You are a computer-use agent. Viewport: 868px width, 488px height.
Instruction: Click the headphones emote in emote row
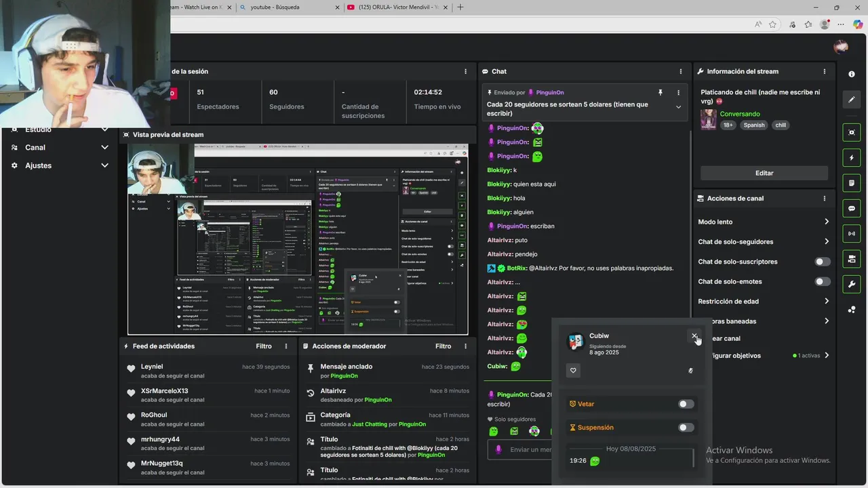pyautogui.click(x=534, y=431)
